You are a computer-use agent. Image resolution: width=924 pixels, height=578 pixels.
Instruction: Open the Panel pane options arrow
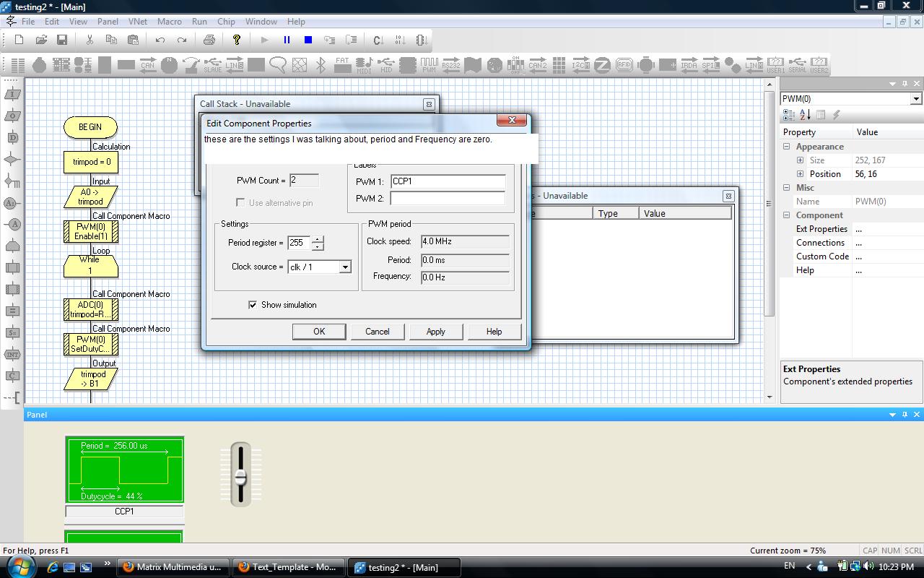pyautogui.click(x=893, y=415)
